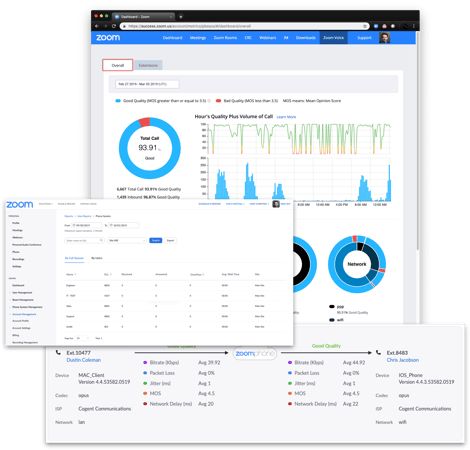Open the browser kebab menu
Screen dimensions: 470x450
(x=414, y=26)
